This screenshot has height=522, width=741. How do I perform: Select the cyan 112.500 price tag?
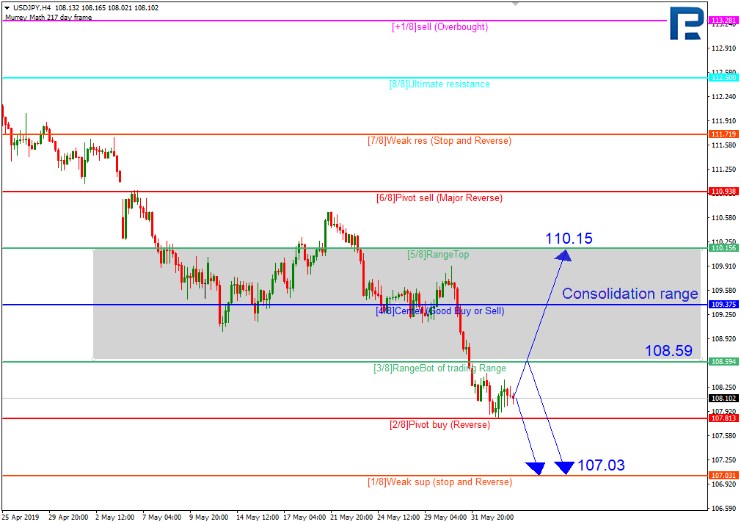click(x=721, y=77)
